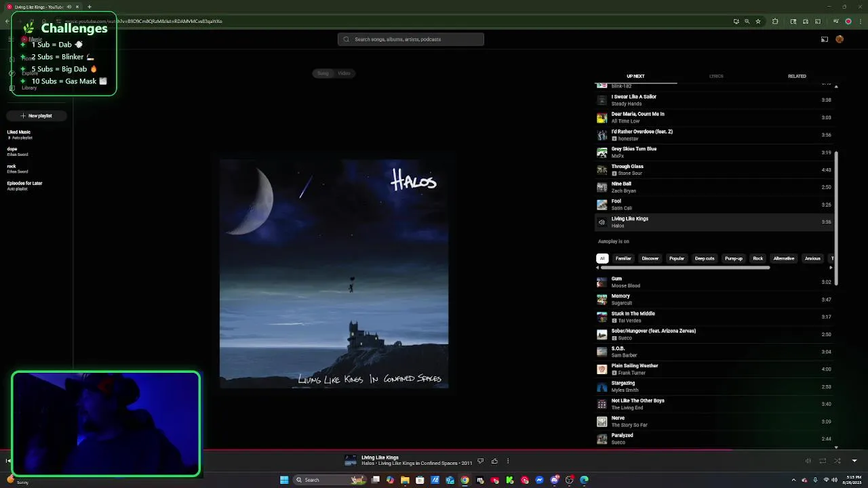Click the now-playing speaker icon beside Living Like Kings
The height and width of the screenshot is (488, 868).
[x=601, y=222]
